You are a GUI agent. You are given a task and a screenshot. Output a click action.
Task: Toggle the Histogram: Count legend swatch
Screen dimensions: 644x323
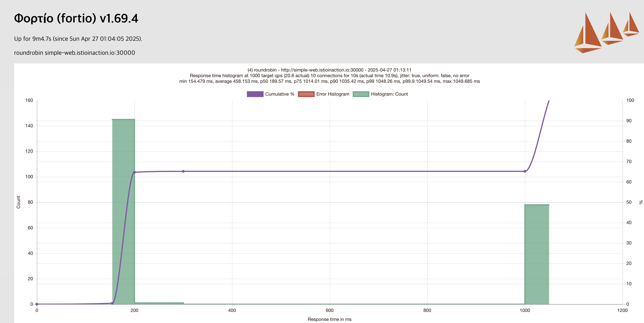tap(361, 94)
